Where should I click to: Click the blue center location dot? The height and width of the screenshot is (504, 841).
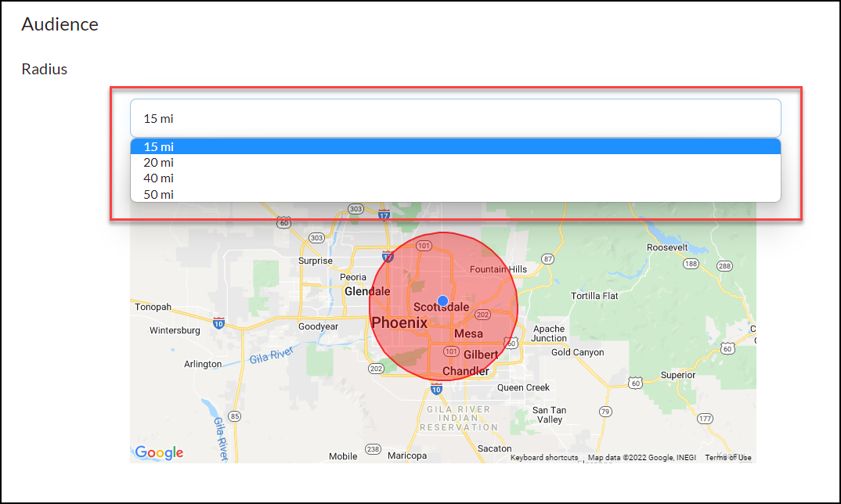(442, 301)
